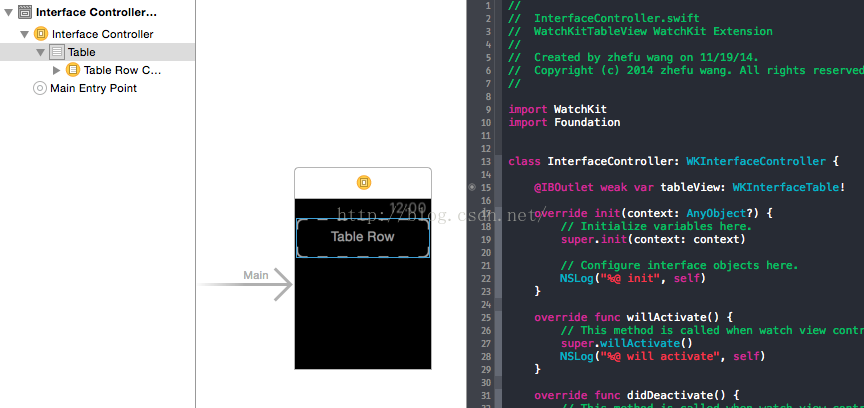The height and width of the screenshot is (408, 864).
Task: Click WKInterfaceController class name in code
Action: [756, 162]
